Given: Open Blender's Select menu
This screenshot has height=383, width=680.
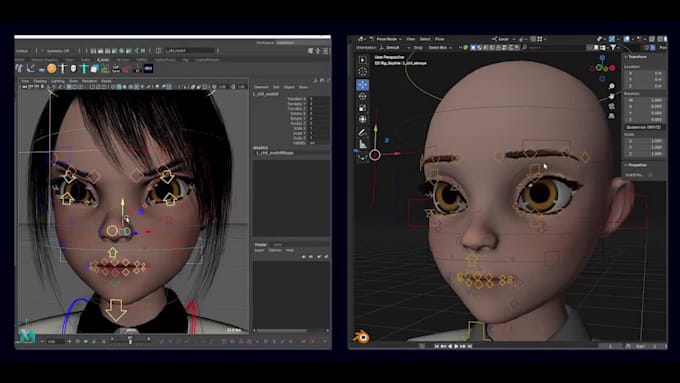Looking at the screenshot, I should pyautogui.click(x=425, y=39).
